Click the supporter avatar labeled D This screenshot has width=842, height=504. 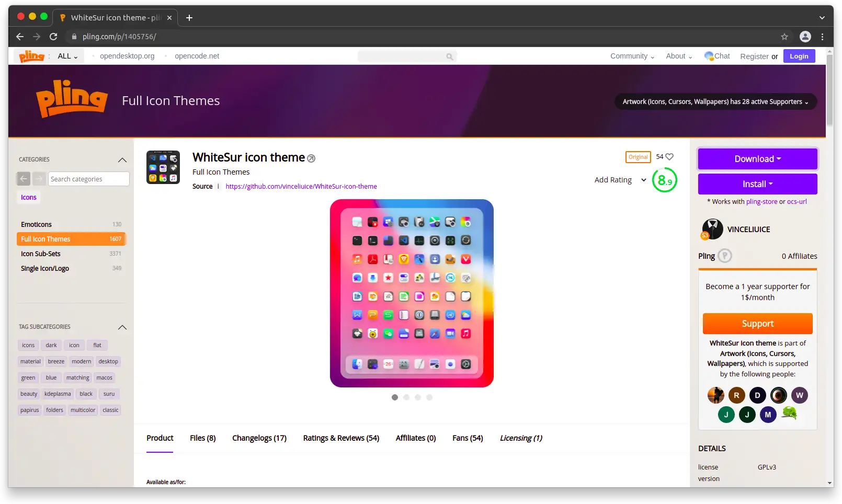pos(757,395)
